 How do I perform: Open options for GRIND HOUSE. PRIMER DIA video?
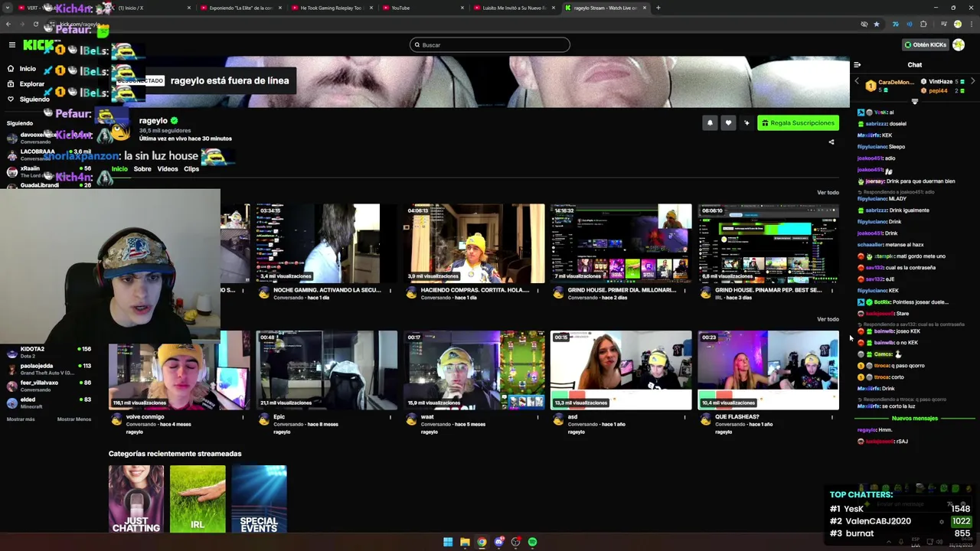[x=684, y=291]
